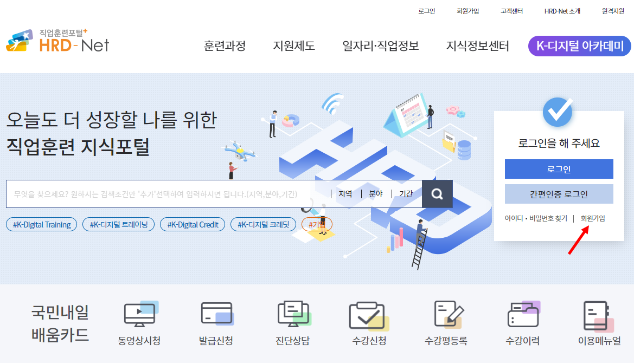Go to K-디지털 아카데미
The height and width of the screenshot is (364, 634).
(579, 46)
